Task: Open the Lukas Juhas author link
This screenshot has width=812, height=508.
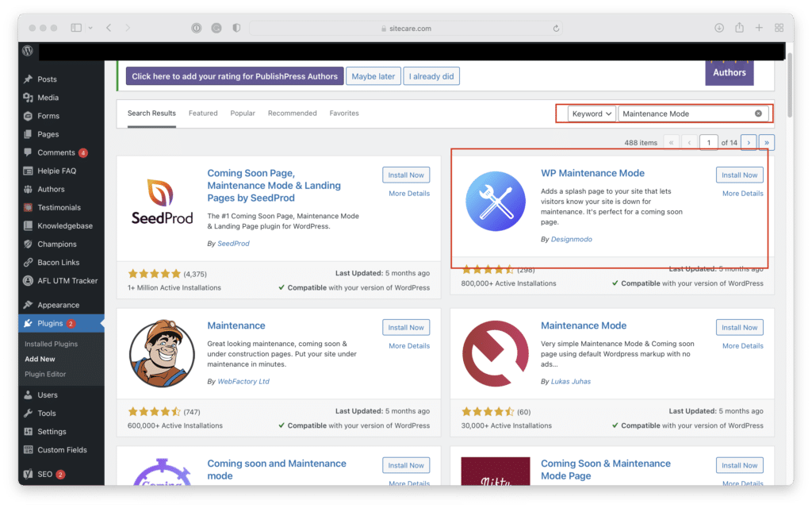Action: (571, 381)
